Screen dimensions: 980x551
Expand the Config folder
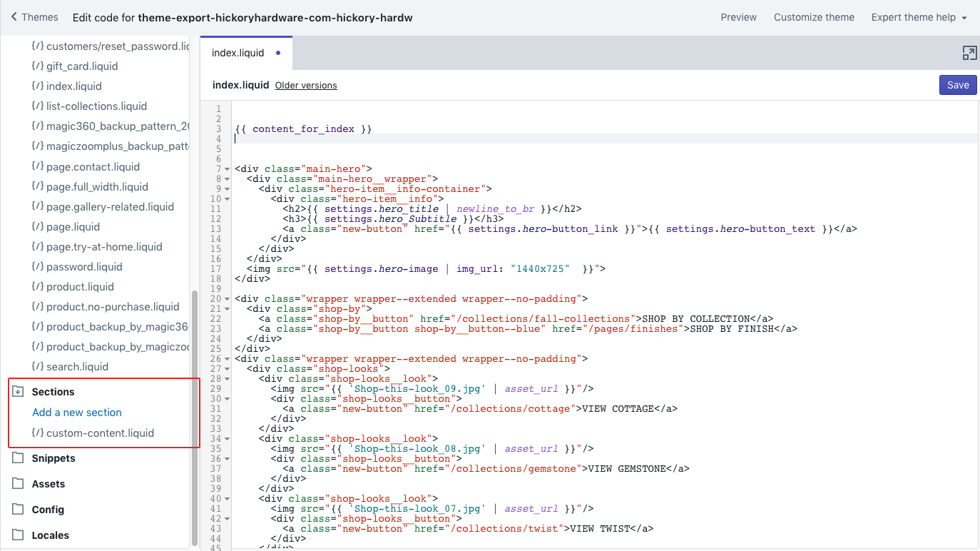pyautogui.click(x=48, y=510)
